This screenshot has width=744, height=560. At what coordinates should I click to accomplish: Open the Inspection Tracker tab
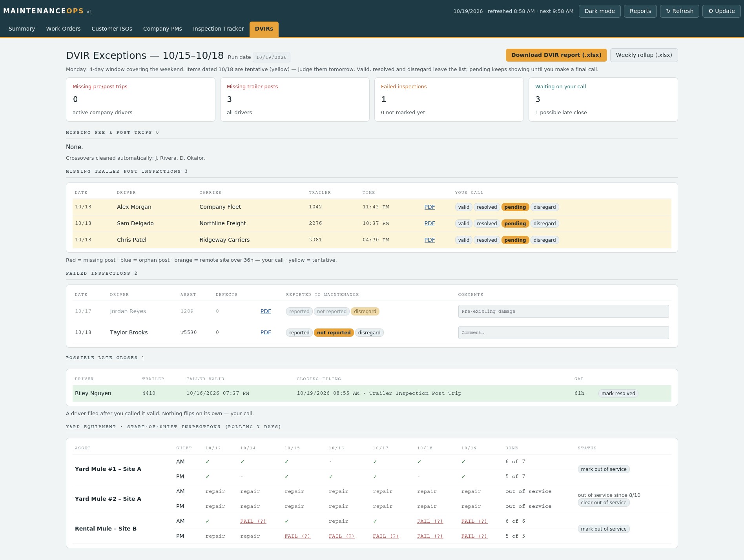pos(218,29)
